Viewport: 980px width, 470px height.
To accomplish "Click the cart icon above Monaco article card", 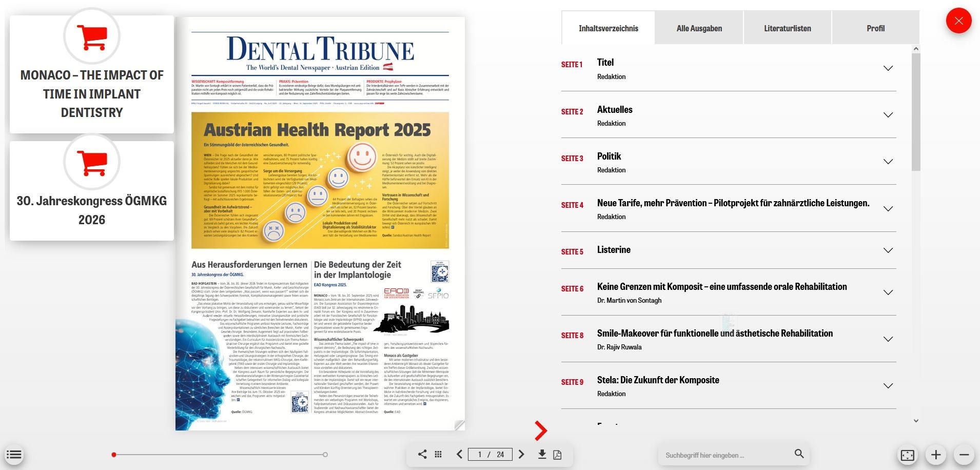I will tap(92, 36).
